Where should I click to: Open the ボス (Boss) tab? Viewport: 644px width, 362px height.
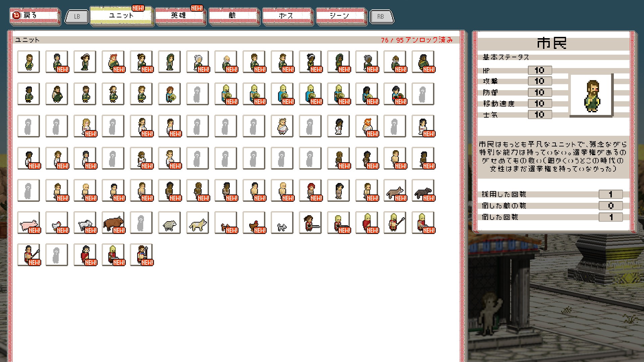tap(287, 16)
